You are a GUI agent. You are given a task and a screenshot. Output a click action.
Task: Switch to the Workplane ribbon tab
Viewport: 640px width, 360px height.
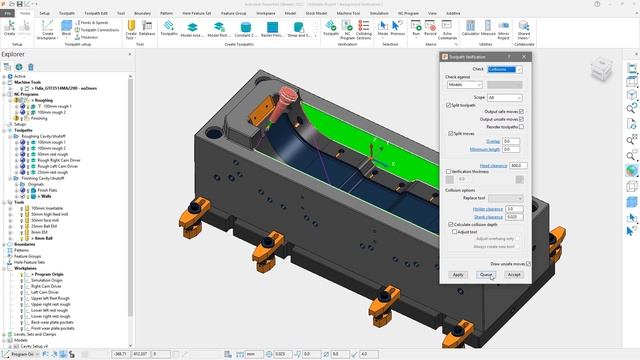[x=266, y=13]
